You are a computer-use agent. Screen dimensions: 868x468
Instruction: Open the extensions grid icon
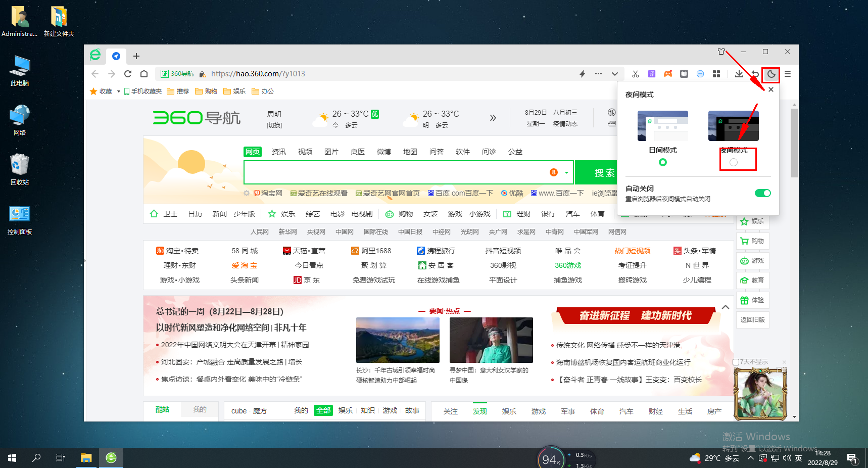click(716, 74)
